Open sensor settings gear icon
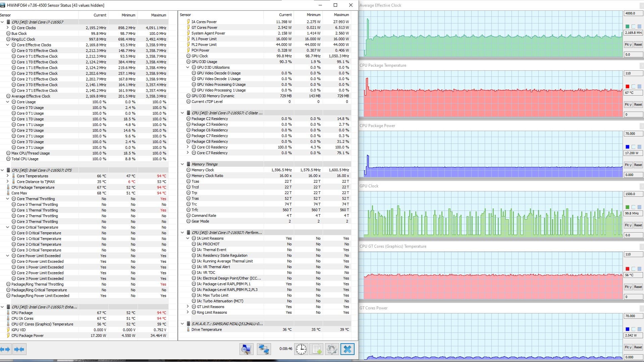This screenshot has width=644, height=362. pos(332,349)
